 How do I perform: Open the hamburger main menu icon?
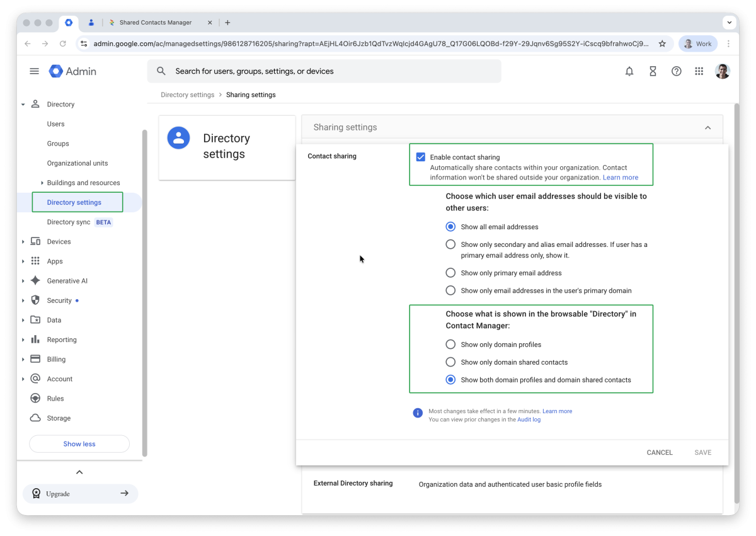(x=35, y=71)
